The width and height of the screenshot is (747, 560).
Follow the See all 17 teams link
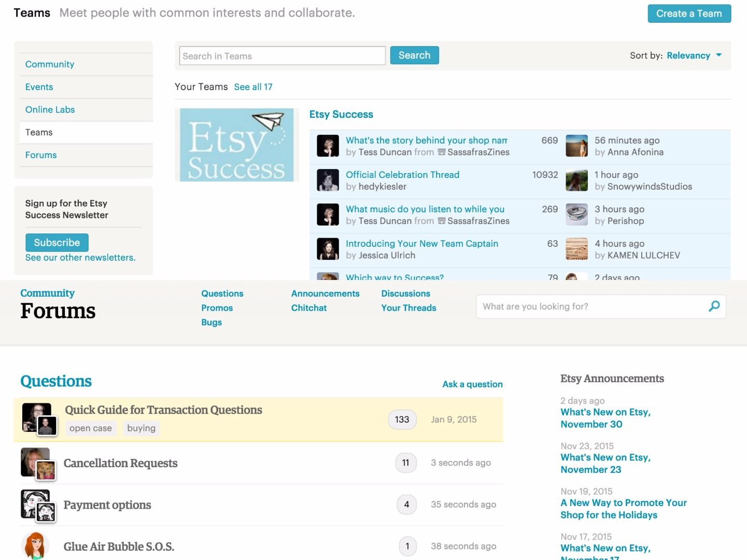click(253, 87)
